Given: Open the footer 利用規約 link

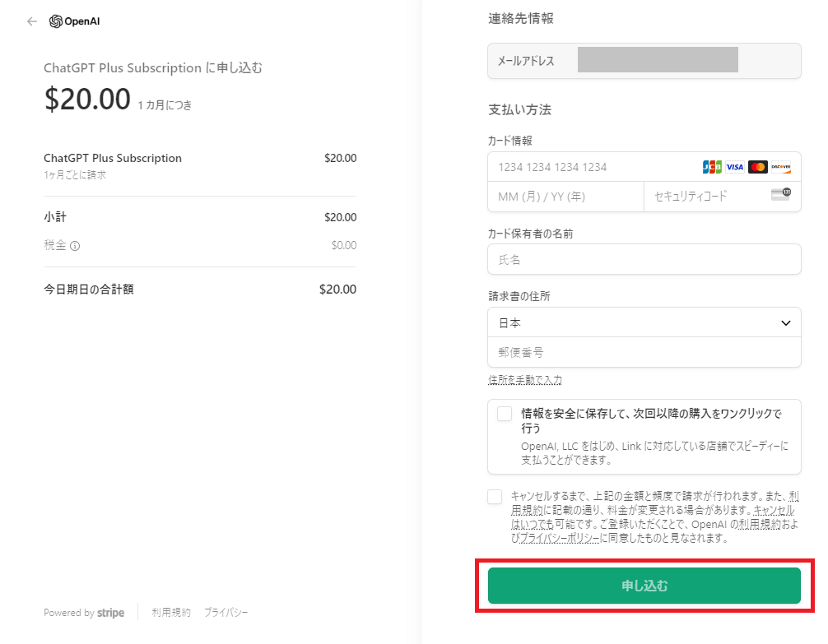Looking at the screenshot, I should 171,613.
